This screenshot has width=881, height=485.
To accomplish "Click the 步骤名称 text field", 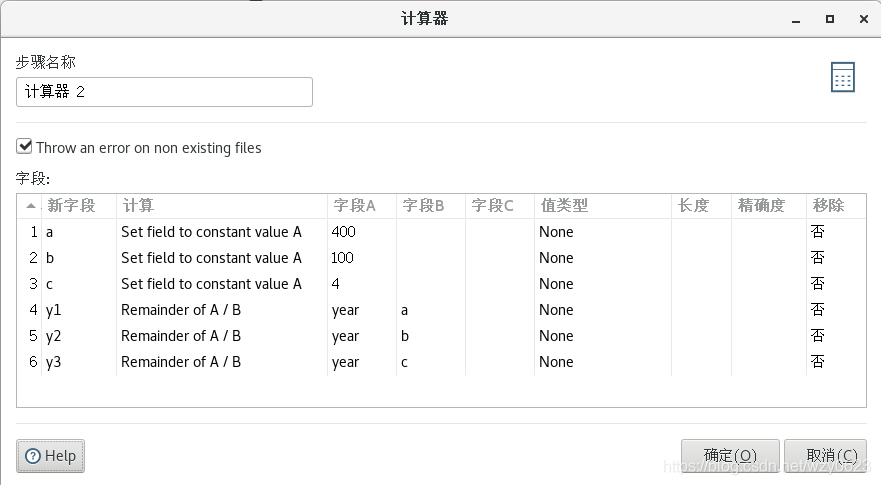I will (164, 92).
